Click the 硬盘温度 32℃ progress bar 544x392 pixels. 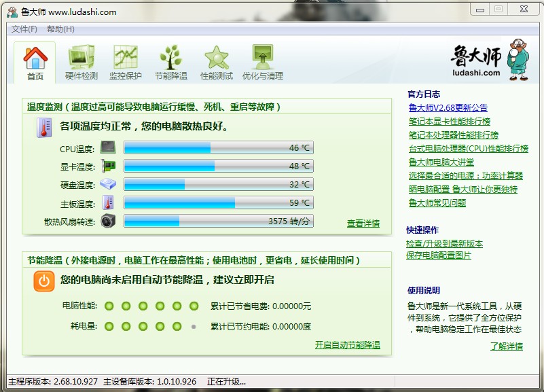pyautogui.click(x=219, y=184)
